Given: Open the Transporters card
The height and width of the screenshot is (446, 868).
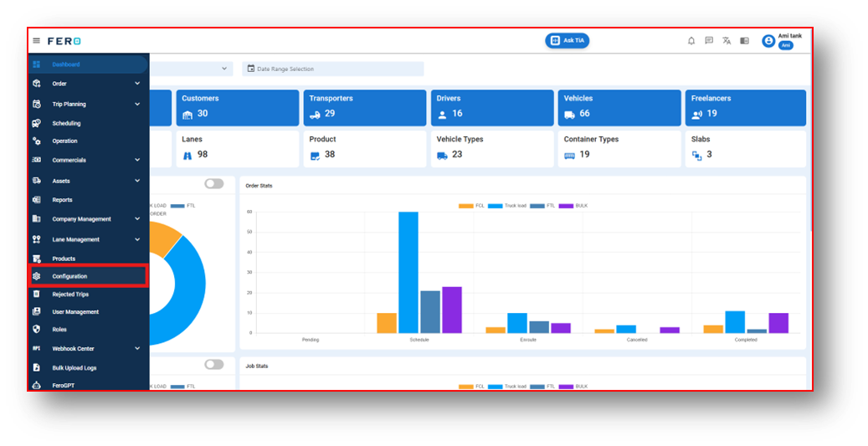Looking at the screenshot, I should click(365, 108).
